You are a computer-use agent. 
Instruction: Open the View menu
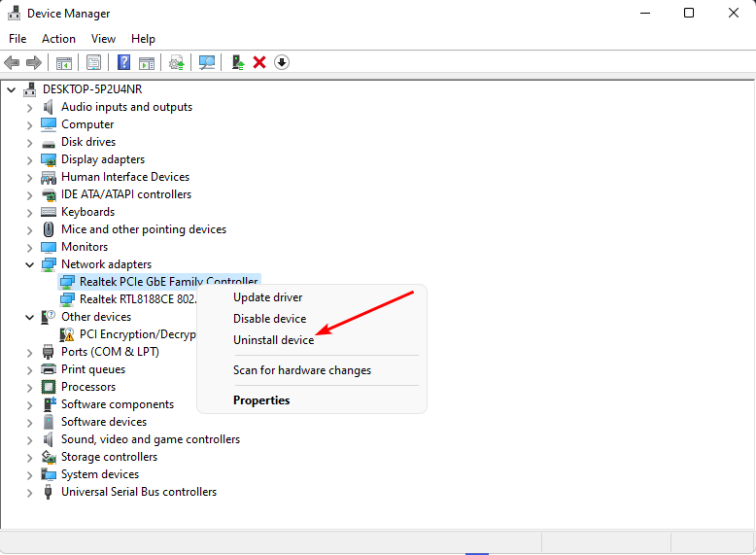coord(103,39)
